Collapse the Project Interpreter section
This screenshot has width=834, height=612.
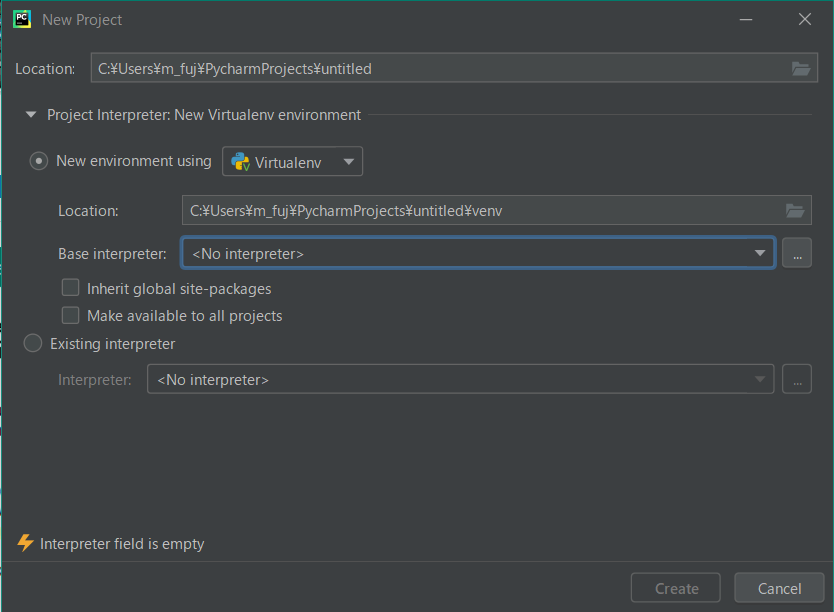coord(31,114)
